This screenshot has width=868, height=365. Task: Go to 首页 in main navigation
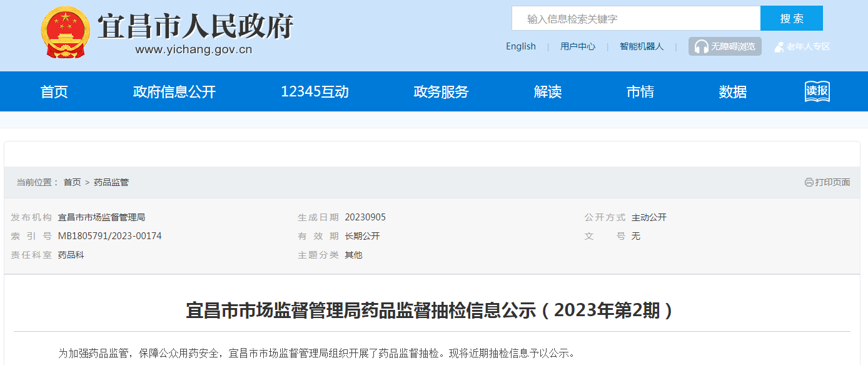[54, 92]
